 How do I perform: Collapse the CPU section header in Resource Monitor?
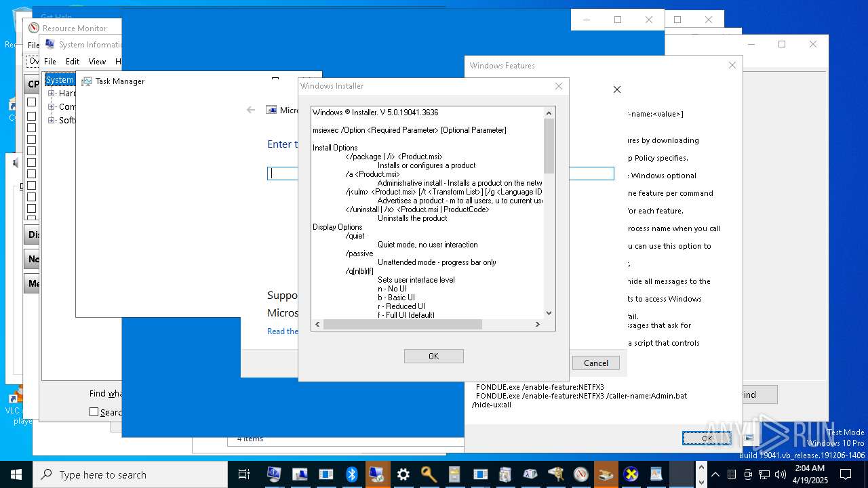[33, 84]
